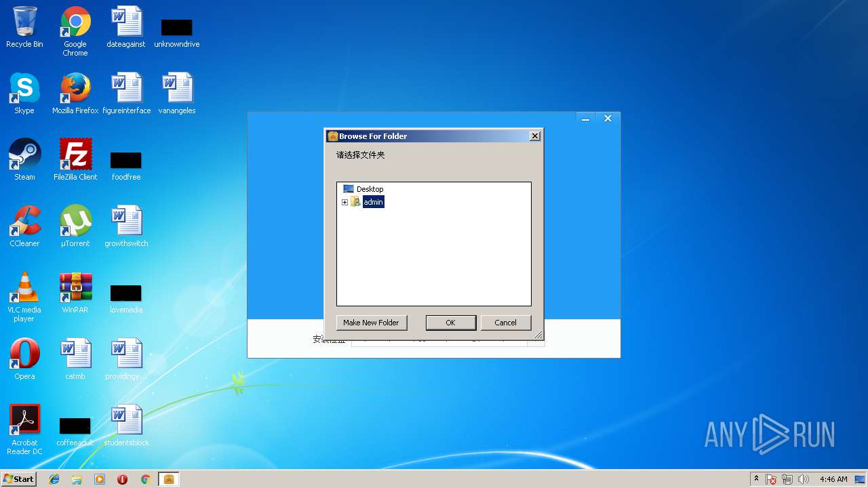Launch Internet Explorer from taskbar

point(54,479)
